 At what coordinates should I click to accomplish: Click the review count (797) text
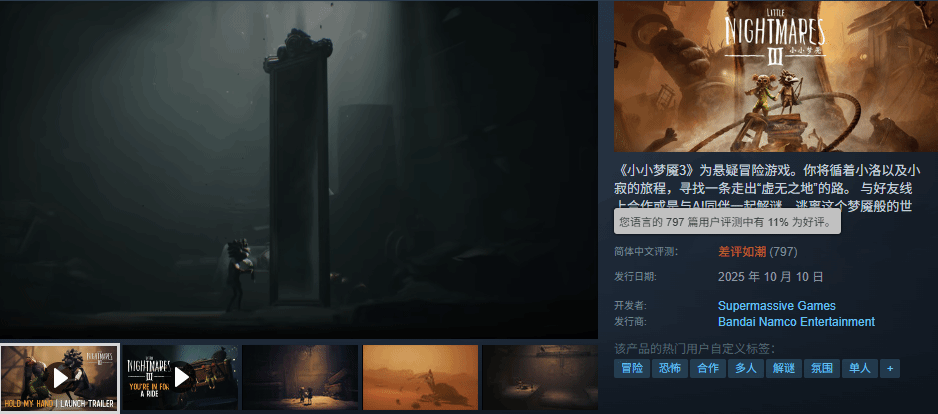click(x=784, y=251)
